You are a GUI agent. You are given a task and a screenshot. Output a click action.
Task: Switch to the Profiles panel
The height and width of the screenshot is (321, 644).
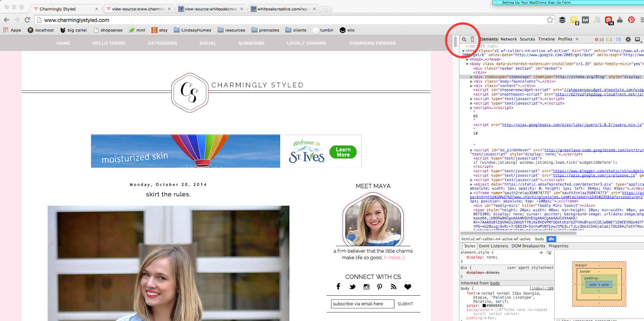point(565,39)
